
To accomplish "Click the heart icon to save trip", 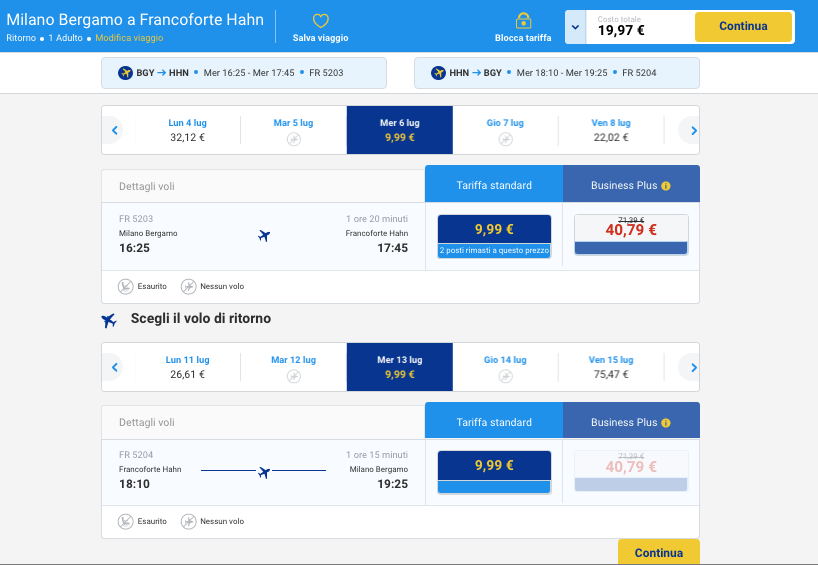I will [x=321, y=21].
